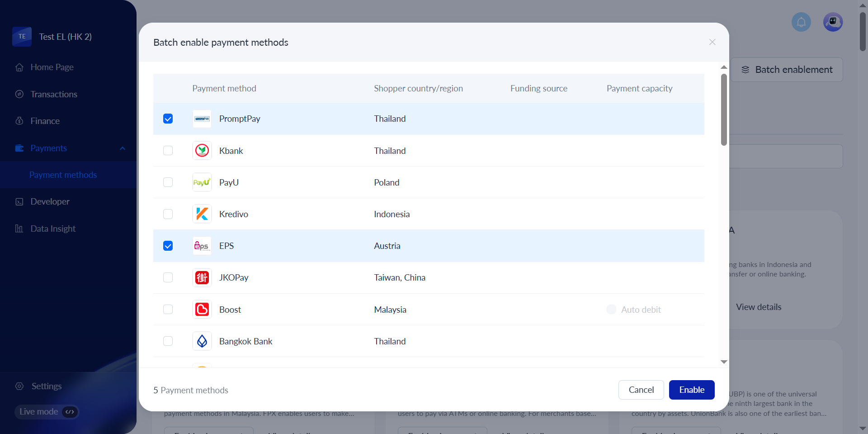Toggle the Live mode switch
The height and width of the screenshot is (434, 868).
point(70,412)
